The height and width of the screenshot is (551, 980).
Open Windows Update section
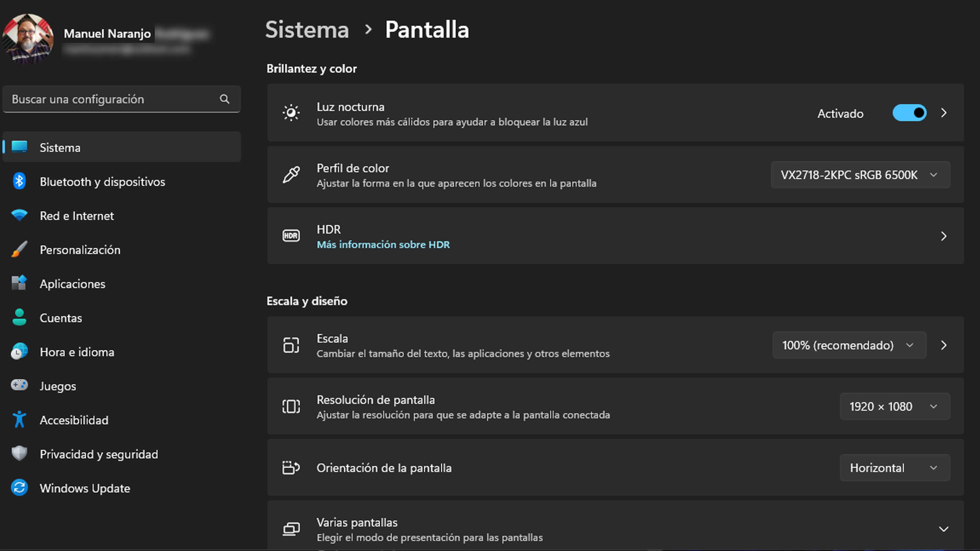click(122, 488)
